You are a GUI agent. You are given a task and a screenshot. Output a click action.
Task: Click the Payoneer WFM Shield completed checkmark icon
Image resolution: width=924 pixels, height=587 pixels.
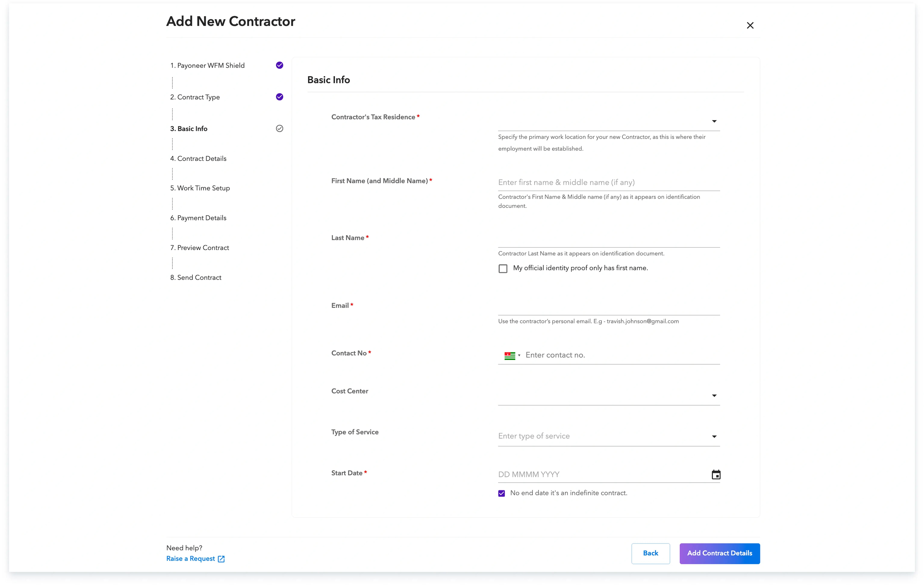click(x=279, y=65)
